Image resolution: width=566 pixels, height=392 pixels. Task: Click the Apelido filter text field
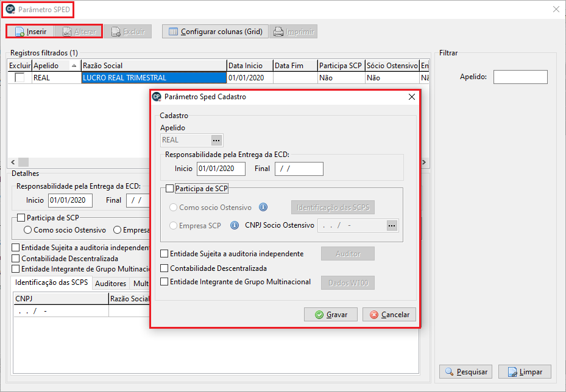coord(520,77)
